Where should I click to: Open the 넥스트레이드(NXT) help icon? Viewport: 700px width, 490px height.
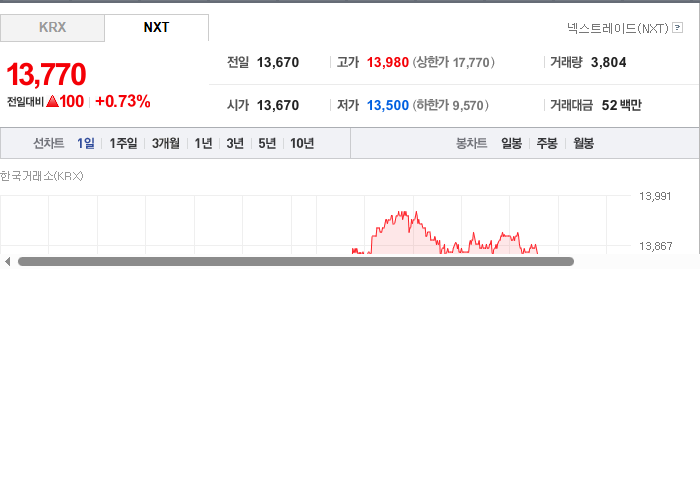pyautogui.click(x=677, y=28)
